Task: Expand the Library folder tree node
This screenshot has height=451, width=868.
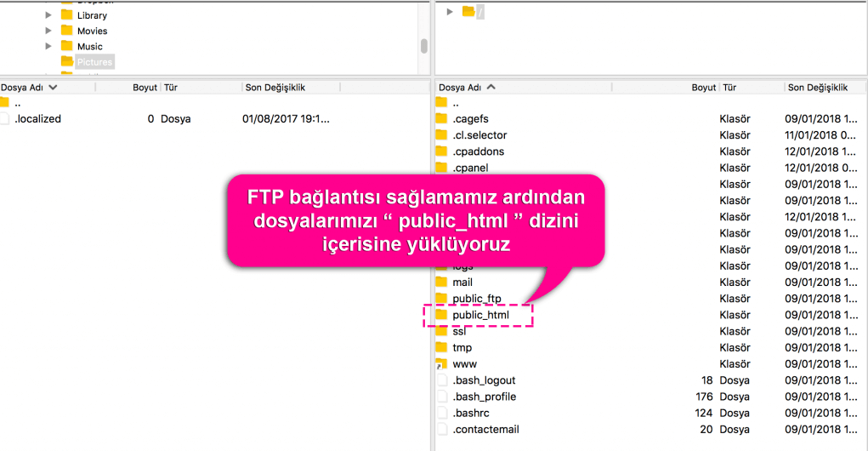Action: [48, 15]
